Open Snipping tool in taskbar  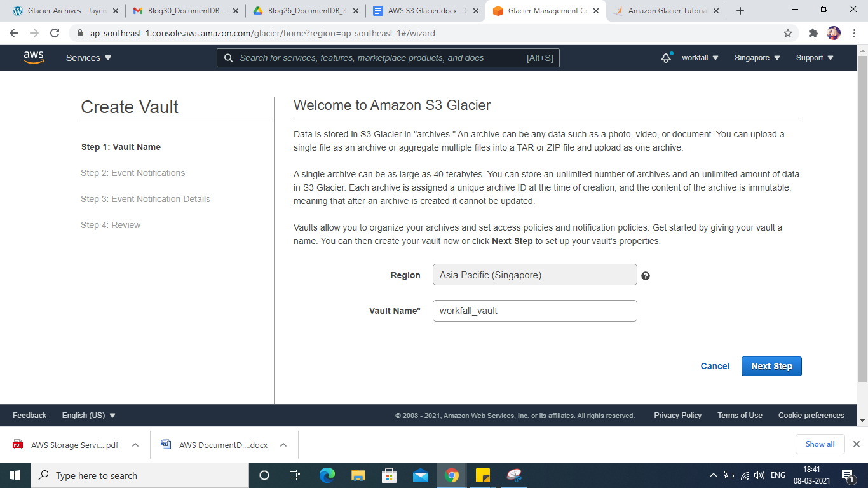(513, 475)
